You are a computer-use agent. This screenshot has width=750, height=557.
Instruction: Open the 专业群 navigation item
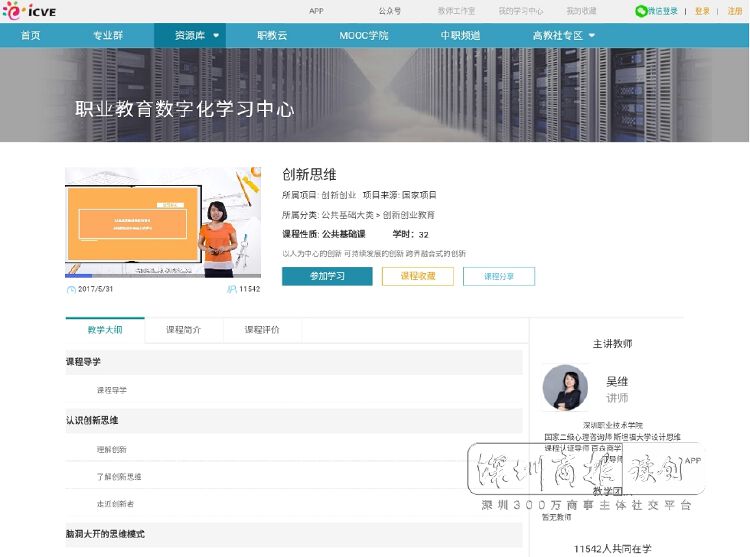pos(108,35)
